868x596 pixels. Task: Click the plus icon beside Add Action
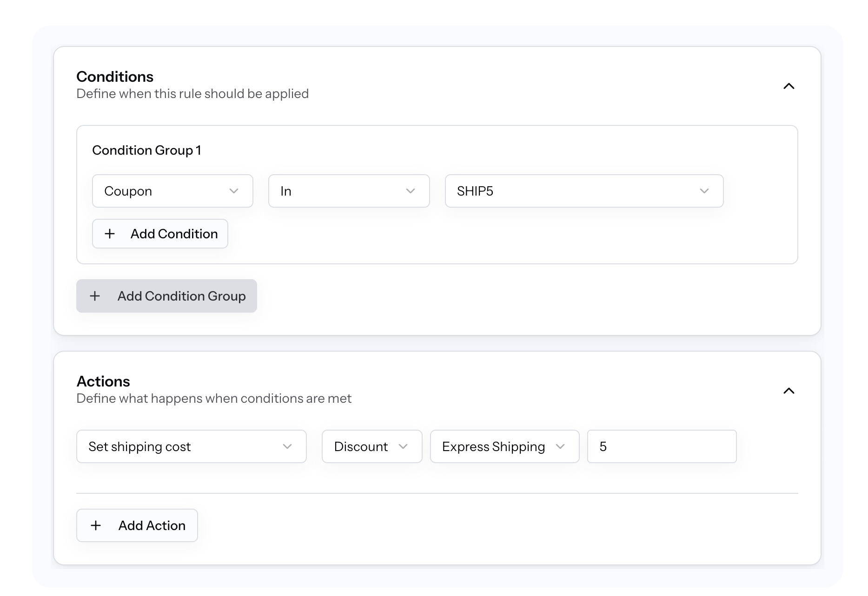pos(96,525)
